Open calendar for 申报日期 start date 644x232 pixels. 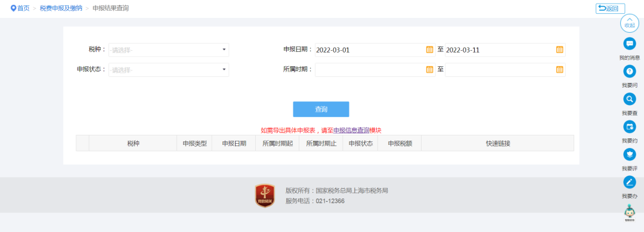coord(429,50)
